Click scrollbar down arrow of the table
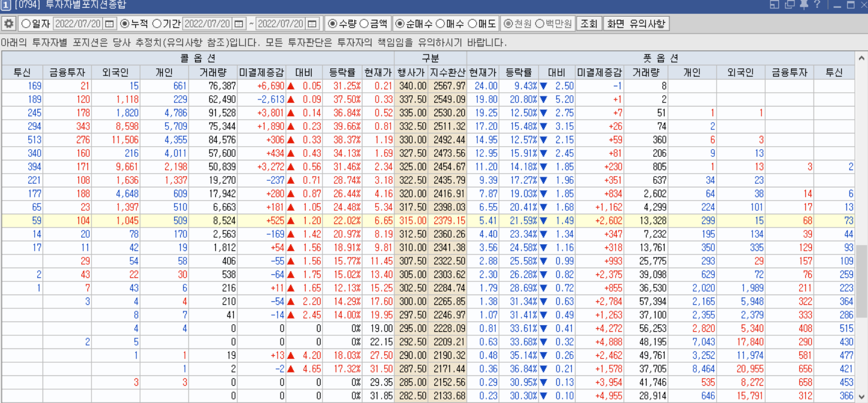The image size is (868, 403). pos(861,396)
